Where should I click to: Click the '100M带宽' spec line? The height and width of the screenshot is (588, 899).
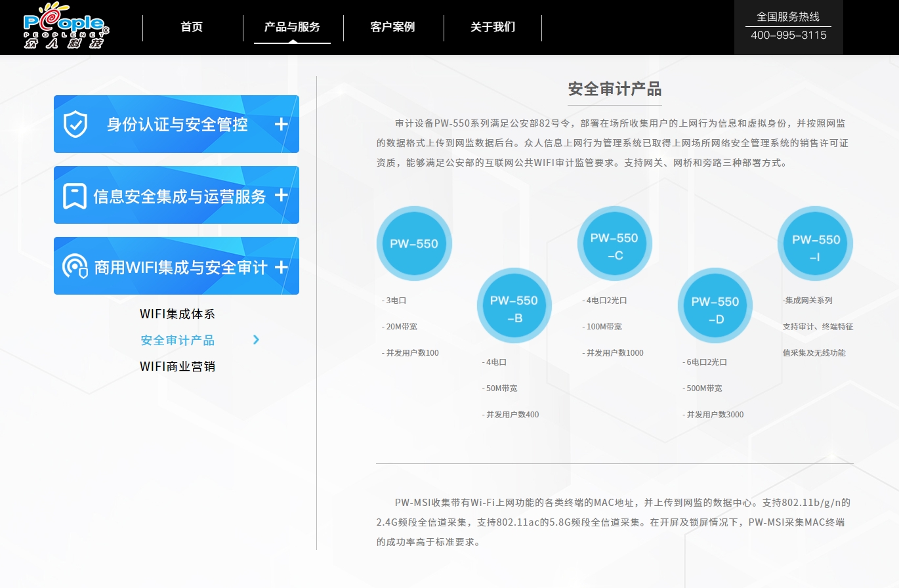[x=602, y=327]
